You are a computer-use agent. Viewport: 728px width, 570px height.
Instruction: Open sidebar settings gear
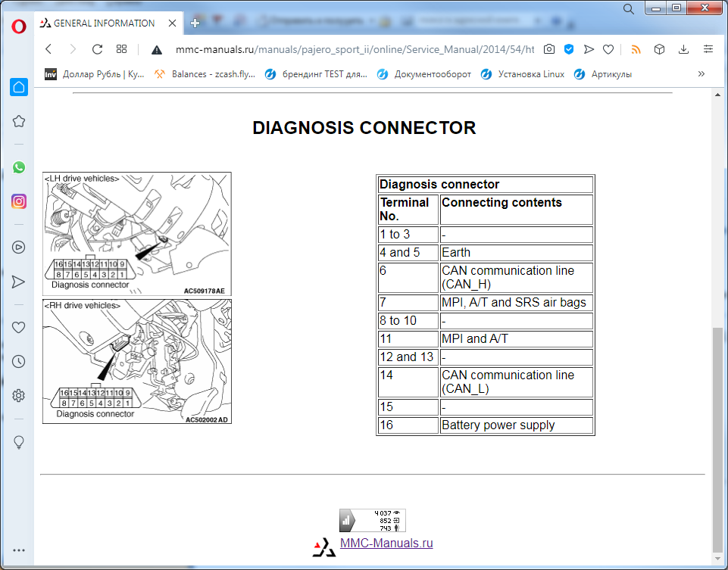coord(19,396)
